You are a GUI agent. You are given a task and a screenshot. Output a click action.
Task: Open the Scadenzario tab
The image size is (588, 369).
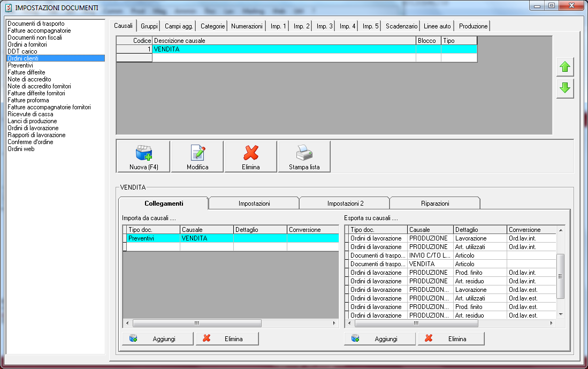(401, 26)
